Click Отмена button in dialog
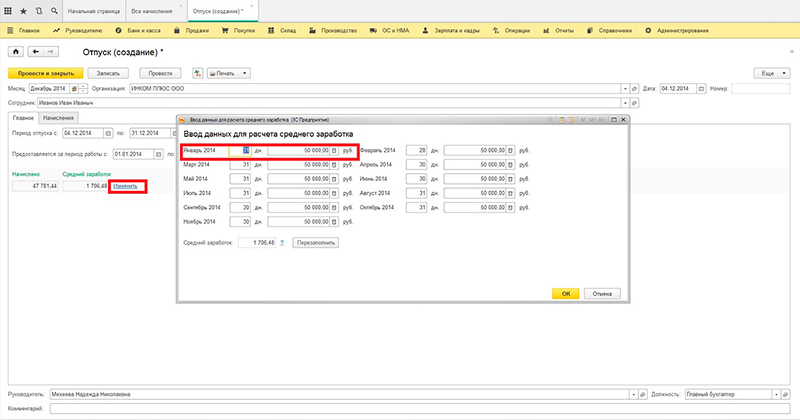 (602, 294)
